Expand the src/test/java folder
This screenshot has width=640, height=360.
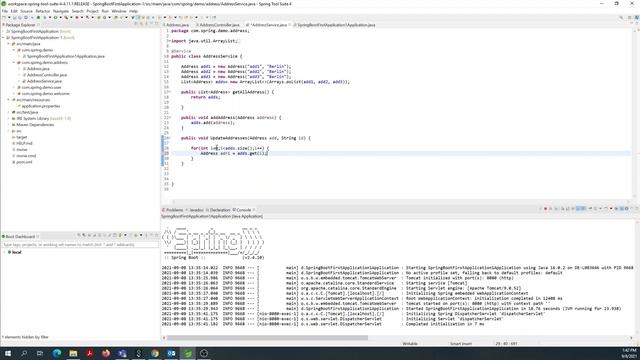pyautogui.click(x=9, y=112)
